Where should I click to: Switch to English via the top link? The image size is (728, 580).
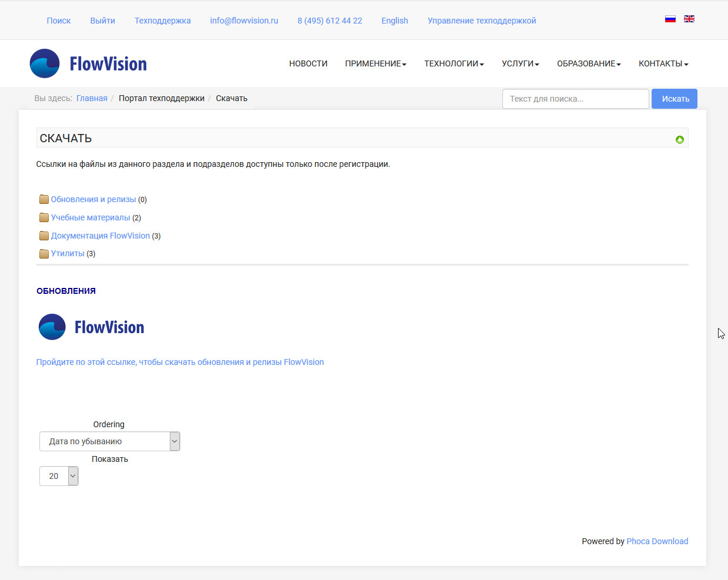395,21
